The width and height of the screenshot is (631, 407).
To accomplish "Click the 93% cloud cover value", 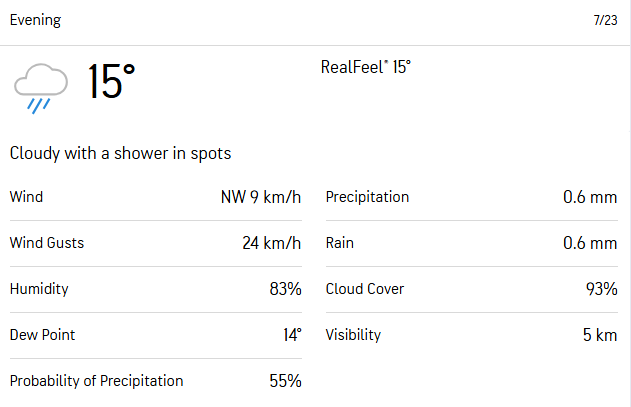I will [600, 289].
